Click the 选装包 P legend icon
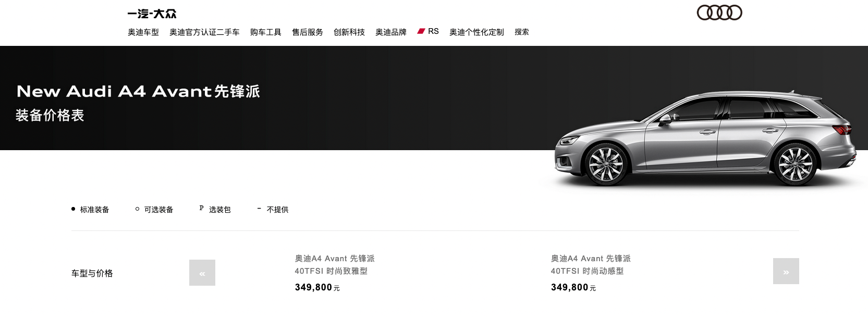 (x=201, y=208)
